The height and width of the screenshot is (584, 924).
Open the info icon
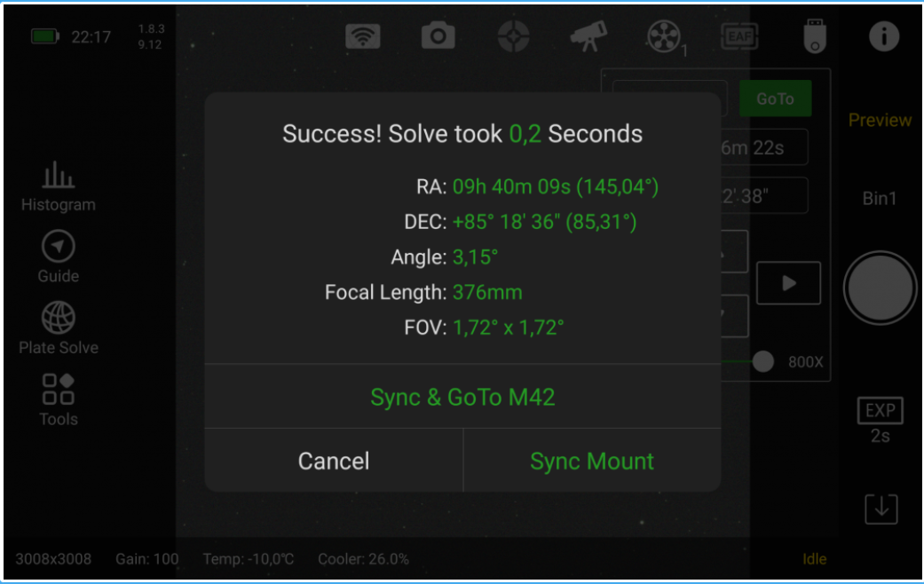[x=883, y=36]
